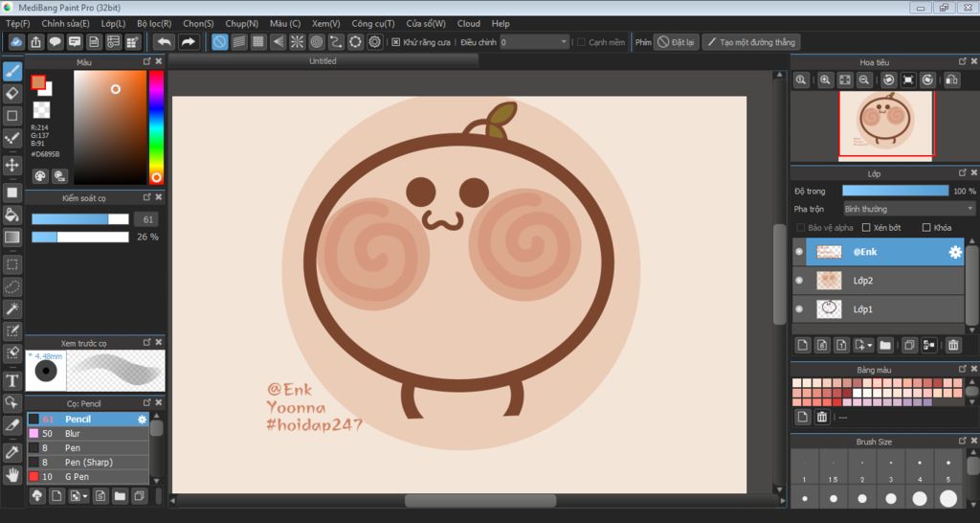
Task: Open the Chỉnh sửa(E) menu
Action: coord(66,23)
